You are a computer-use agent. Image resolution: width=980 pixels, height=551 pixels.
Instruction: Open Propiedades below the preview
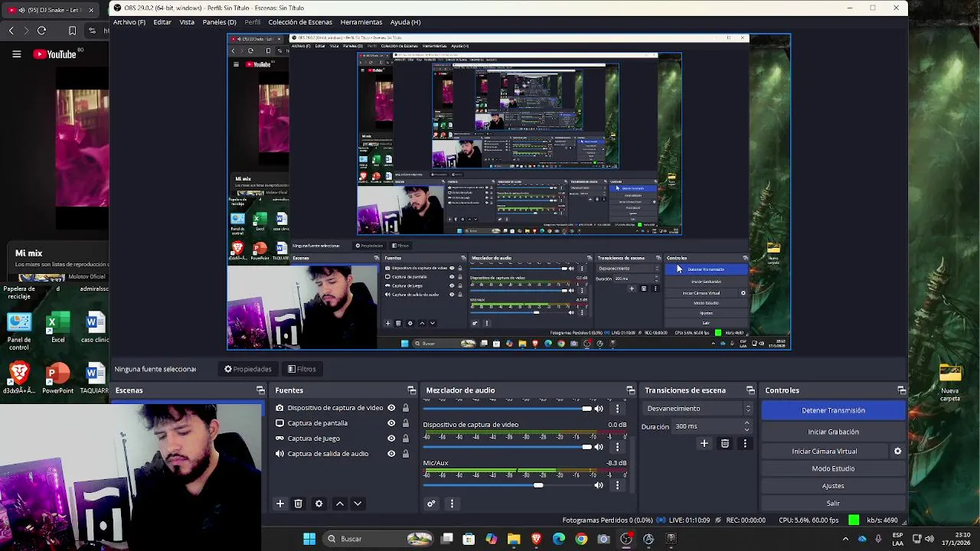tap(247, 369)
